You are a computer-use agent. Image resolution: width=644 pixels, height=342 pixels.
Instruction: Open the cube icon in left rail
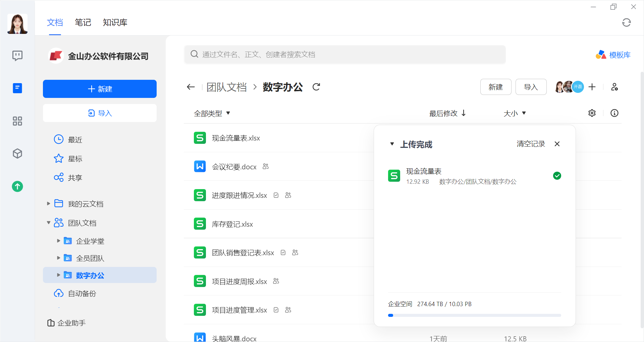coord(17,154)
